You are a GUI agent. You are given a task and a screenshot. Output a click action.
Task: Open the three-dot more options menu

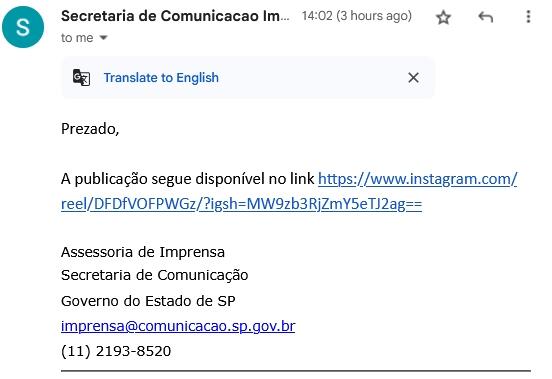coord(528,17)
